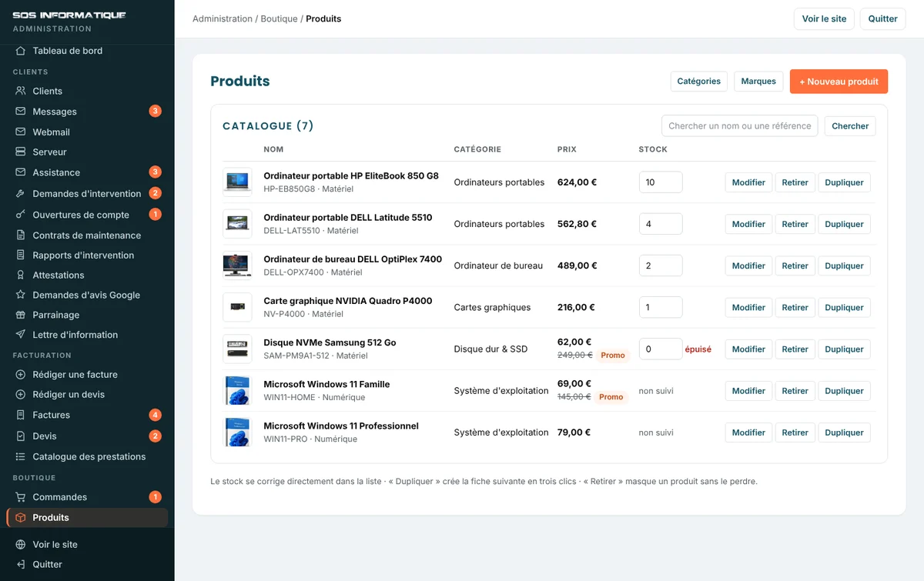Screen dimensions: 924x581
Task: Click the Produits box icon
Action: [21, 518]
